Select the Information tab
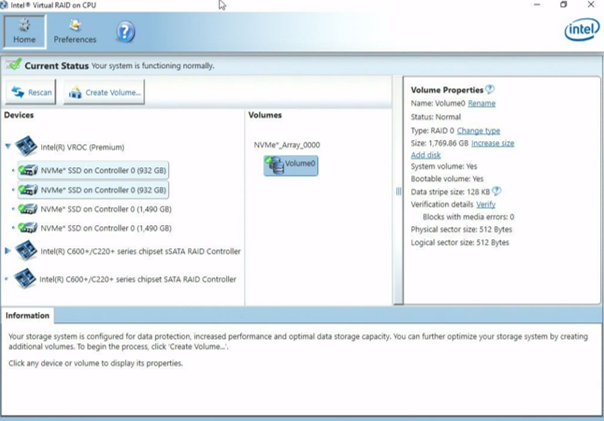This screenshot has width=604, height=421. click(x=27, y=315)
